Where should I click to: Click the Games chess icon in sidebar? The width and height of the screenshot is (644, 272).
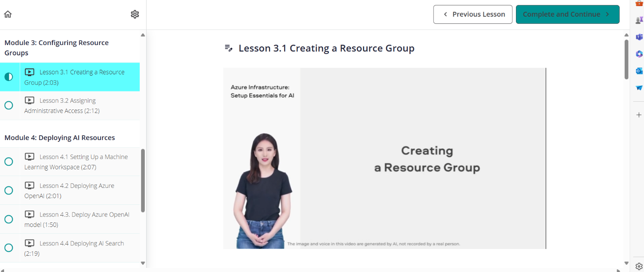639,20
